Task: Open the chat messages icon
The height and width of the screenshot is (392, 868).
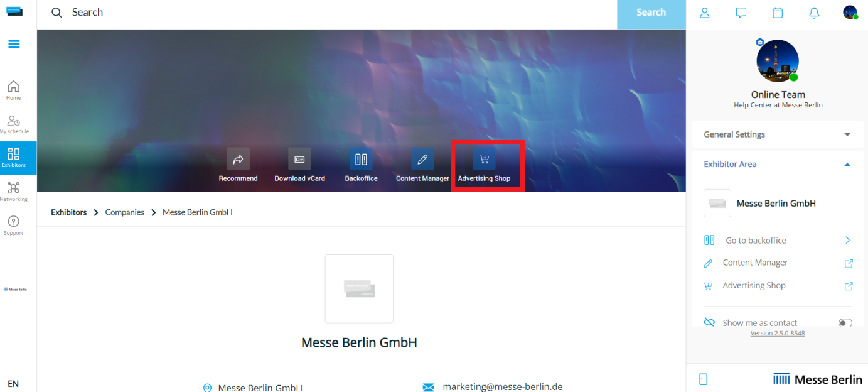Action: pyautogui.click(x=741, y=13)
